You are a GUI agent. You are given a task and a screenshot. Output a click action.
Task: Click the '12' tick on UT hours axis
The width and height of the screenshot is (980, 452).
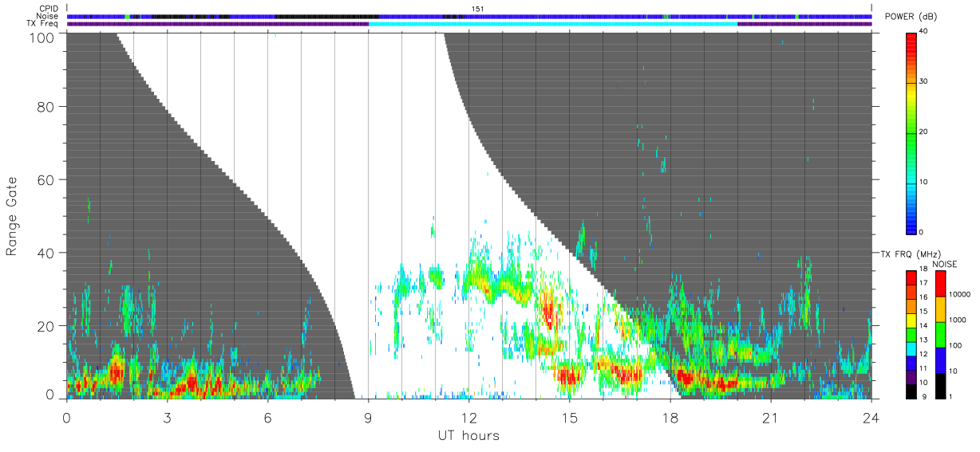468,418
